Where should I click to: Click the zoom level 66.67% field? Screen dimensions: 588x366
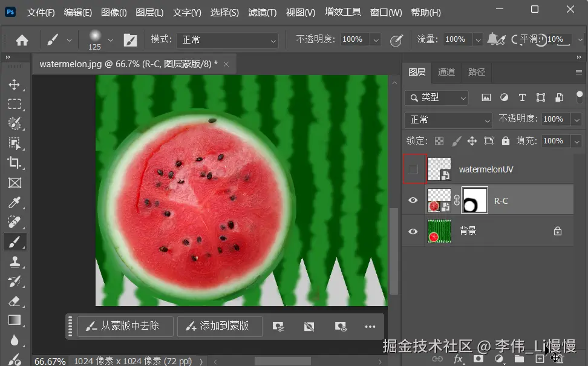point(50,362)
